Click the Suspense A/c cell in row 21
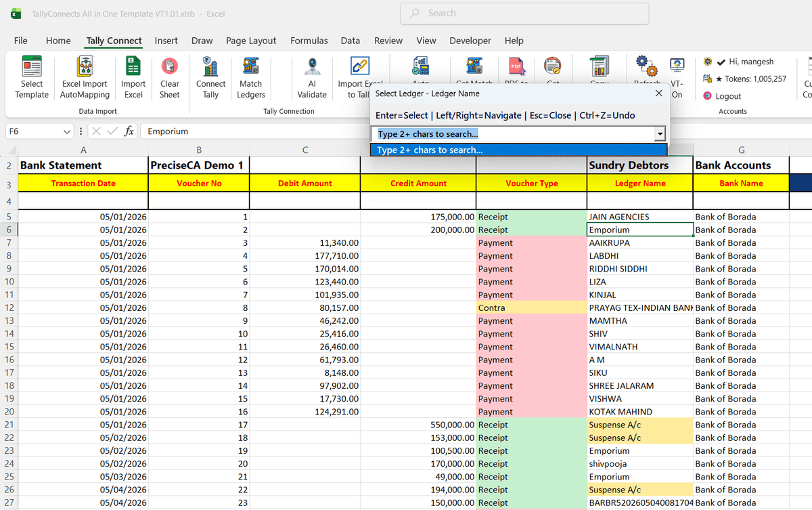Image resolution: width=812 pixels, height=510 pixels. pyautogui.click(x=640, y=425)
